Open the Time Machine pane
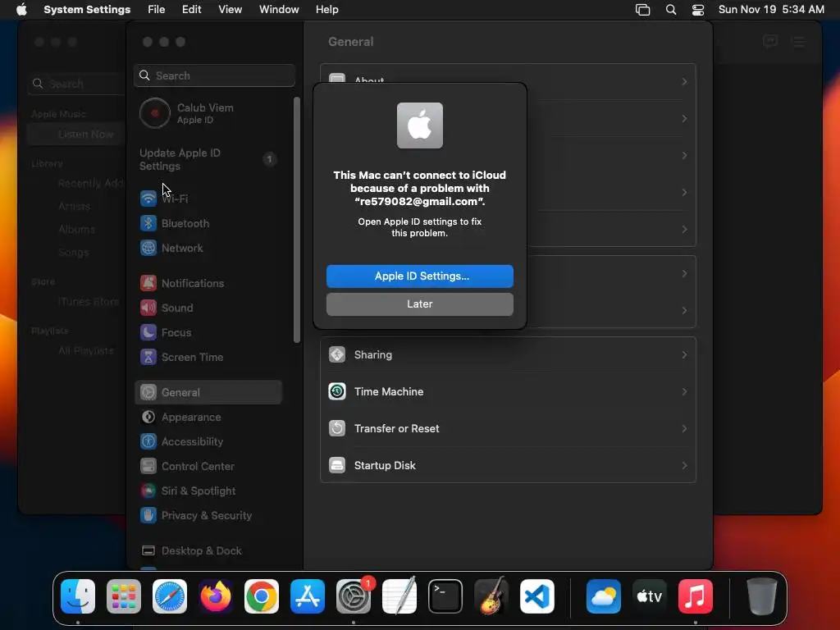The height and width of the screenshot is (630, 840). 508,391
